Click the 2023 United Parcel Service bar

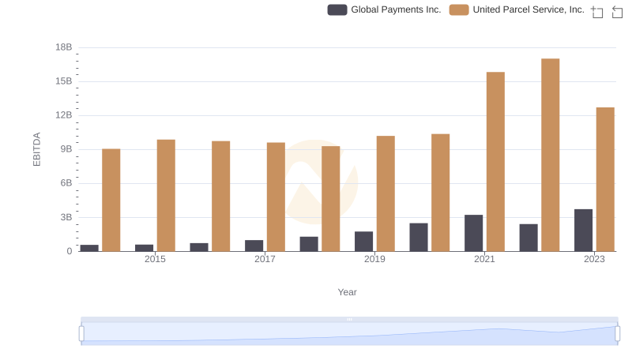point(605,179)
